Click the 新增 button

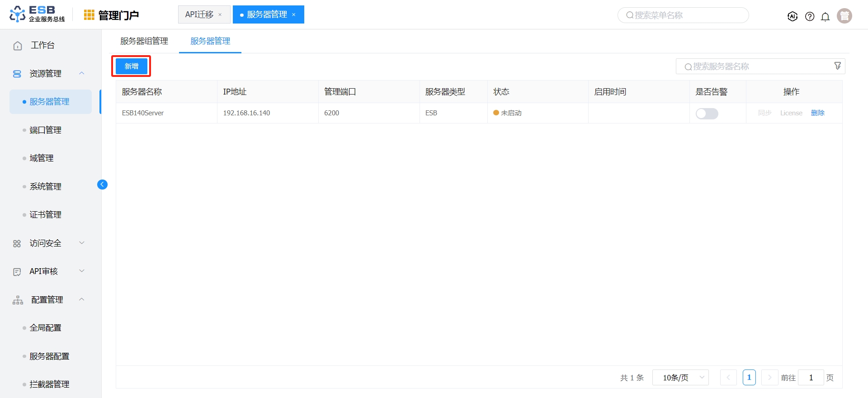(x=131, y=66)
